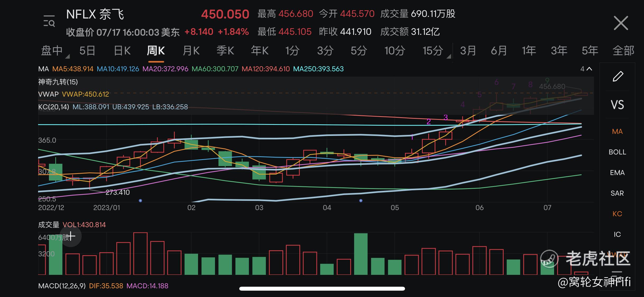Set range to 1年
Screen dimensions: 644x297
529,50
